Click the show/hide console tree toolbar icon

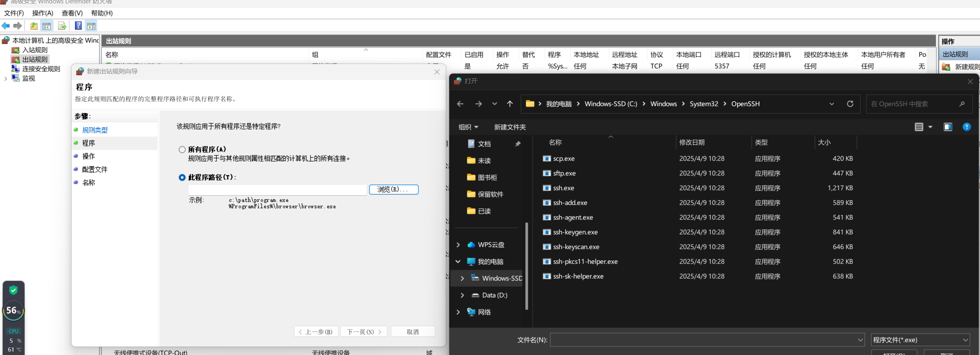tap(47, 26)
